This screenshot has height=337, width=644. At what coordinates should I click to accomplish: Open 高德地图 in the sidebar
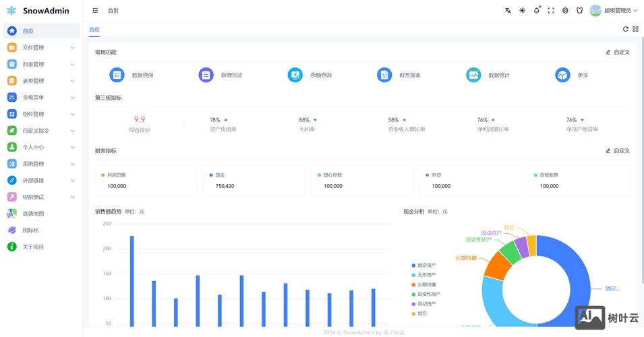click(42, 214)
